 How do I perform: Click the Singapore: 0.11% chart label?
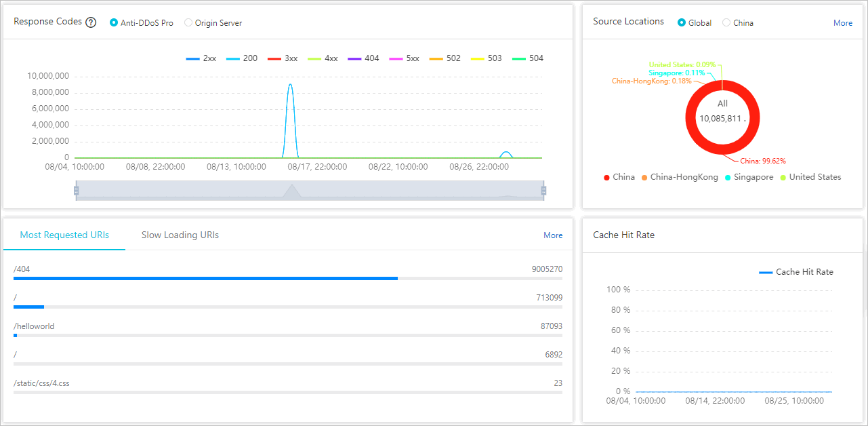[676, 73]
